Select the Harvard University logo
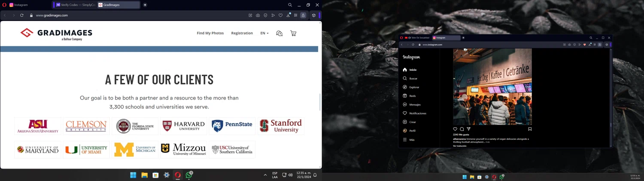644x181 pixels. coord(183,126)
